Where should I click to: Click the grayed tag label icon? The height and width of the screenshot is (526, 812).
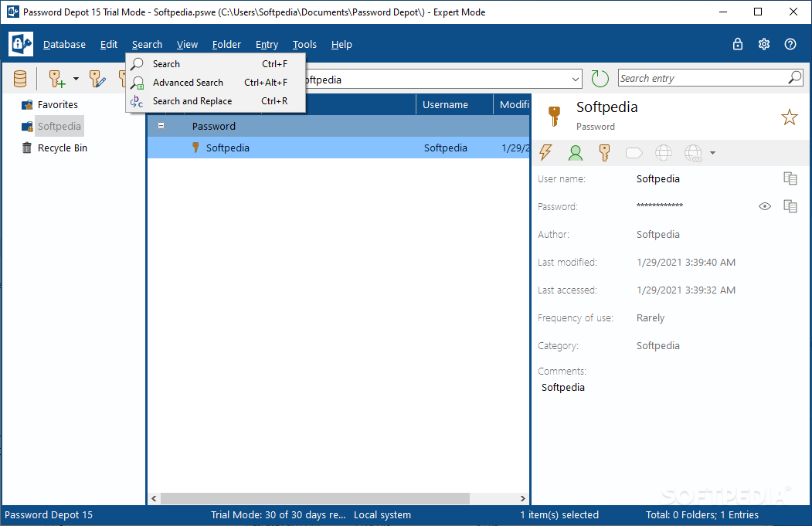coord(634,153)
